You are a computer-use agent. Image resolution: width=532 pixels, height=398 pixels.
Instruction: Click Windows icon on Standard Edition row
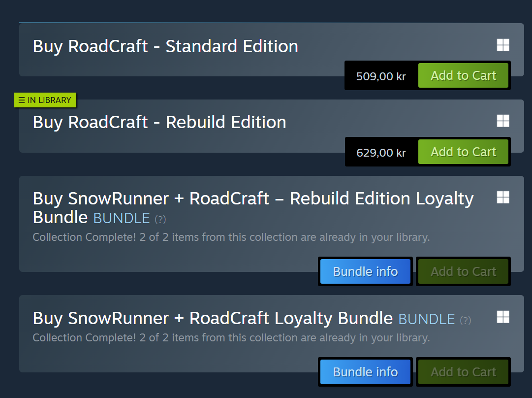point(502,45)
